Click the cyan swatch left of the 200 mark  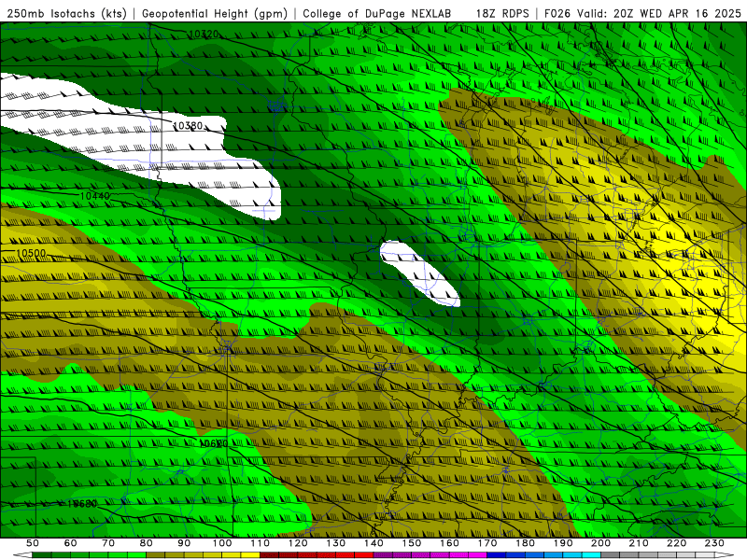click(x=591, y=555)
